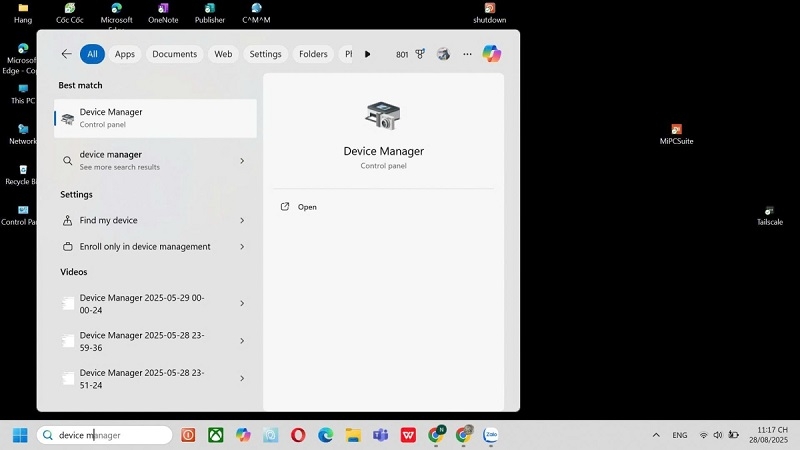Click the Copilot icon in search panel
Viewport: 800px width, 450px height.
pos(491,54)
